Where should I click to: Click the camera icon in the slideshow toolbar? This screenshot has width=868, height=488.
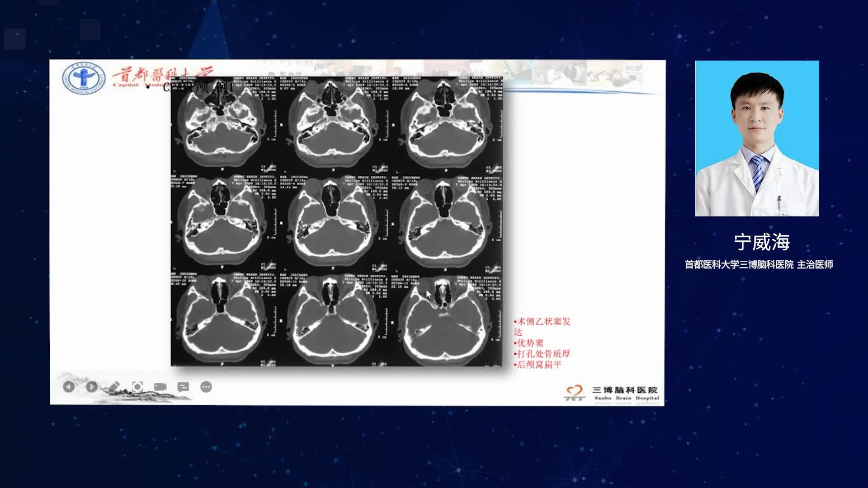[x=160, y=387]
